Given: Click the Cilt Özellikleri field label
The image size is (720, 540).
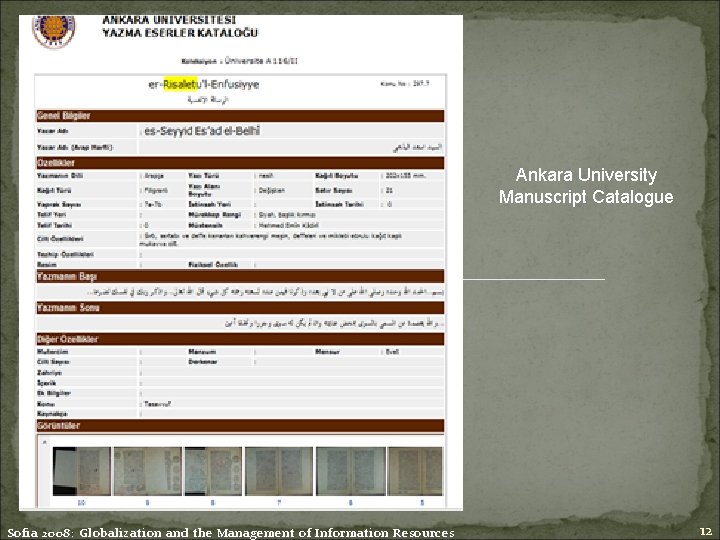Looking at the screenshot, I should (x=60, y=239).
